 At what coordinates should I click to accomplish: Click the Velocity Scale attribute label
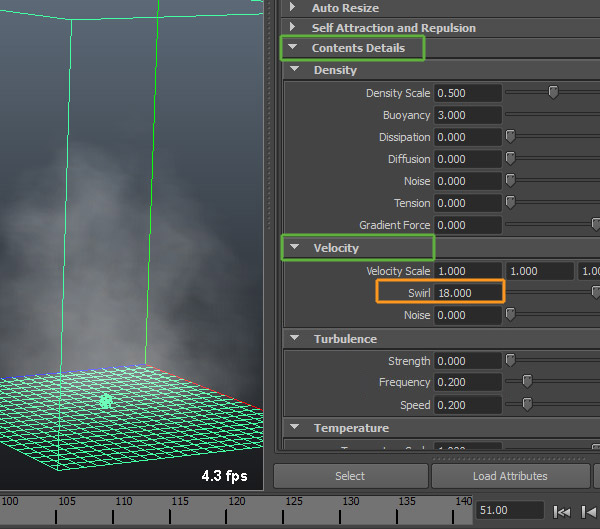[x=398, y=271]
